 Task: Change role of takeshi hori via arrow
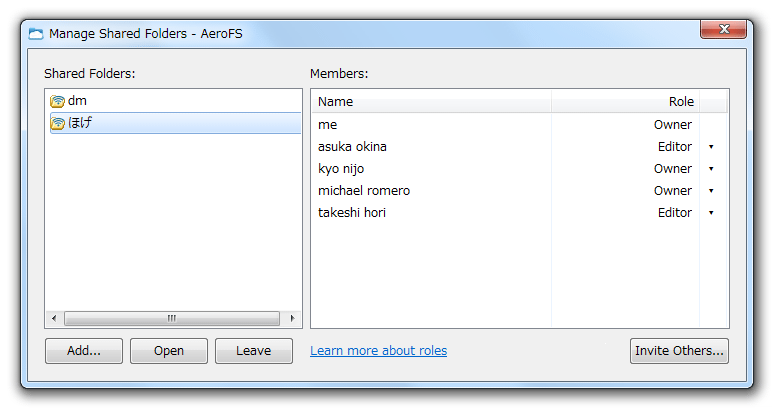(711, 213)
